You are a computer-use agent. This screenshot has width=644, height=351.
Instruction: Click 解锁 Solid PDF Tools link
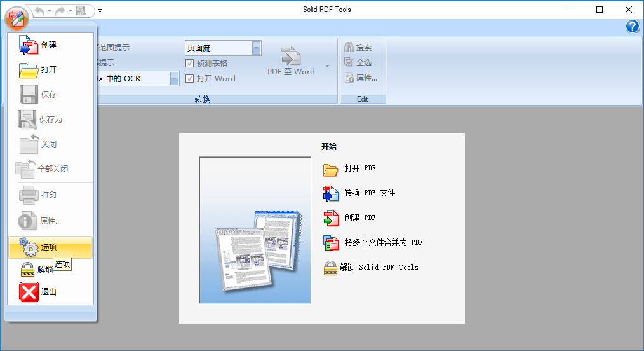point(371,268)
